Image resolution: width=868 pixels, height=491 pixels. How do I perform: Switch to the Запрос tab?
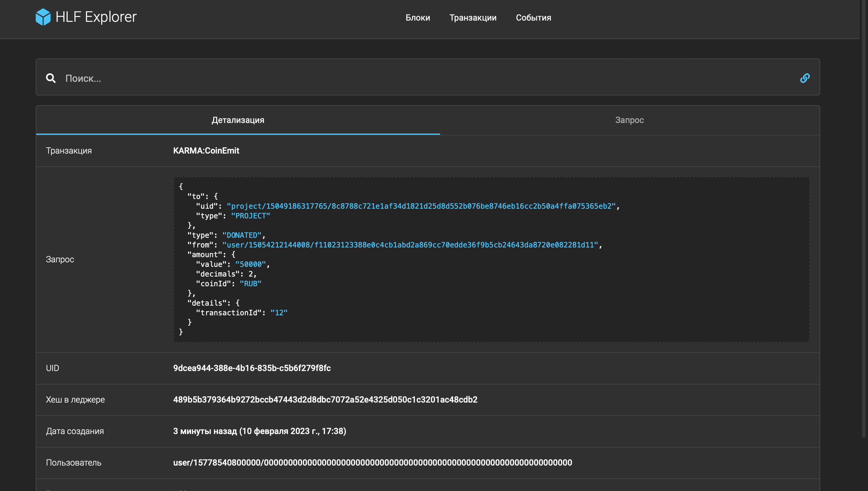pos(630,120)
